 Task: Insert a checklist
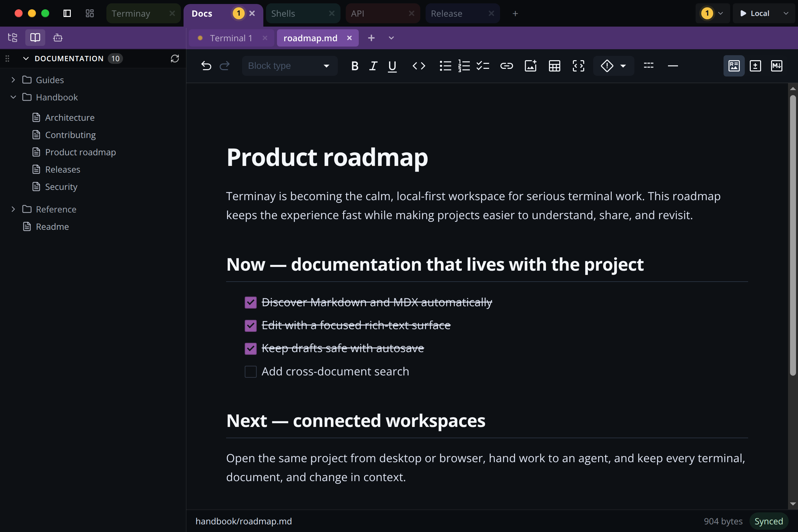point(482,66)
